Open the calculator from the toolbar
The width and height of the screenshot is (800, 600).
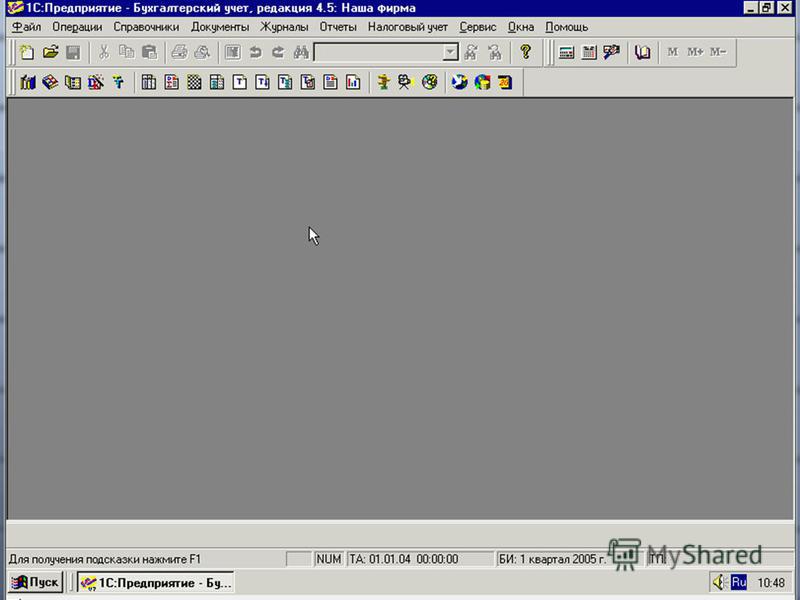pos(566,52)
